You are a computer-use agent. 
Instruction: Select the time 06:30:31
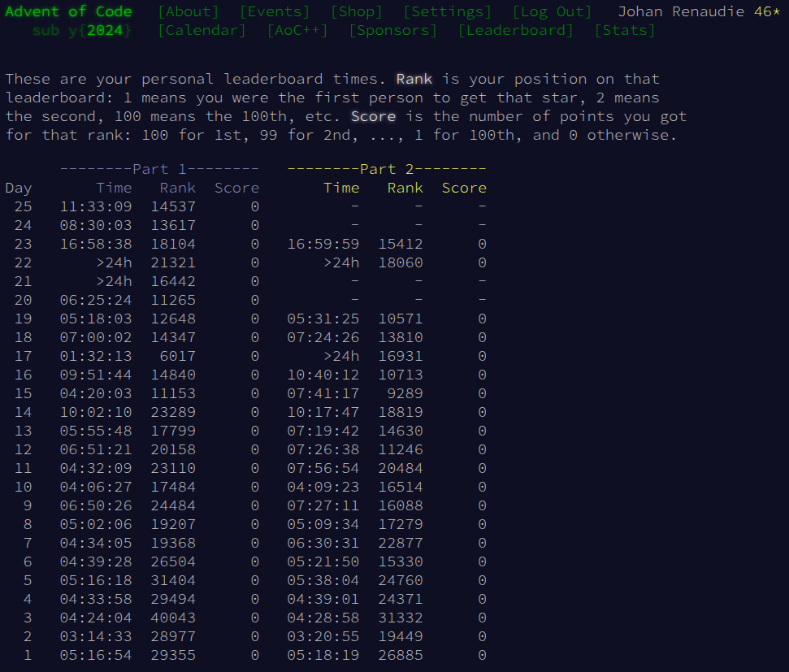click(x=323, y=543)
